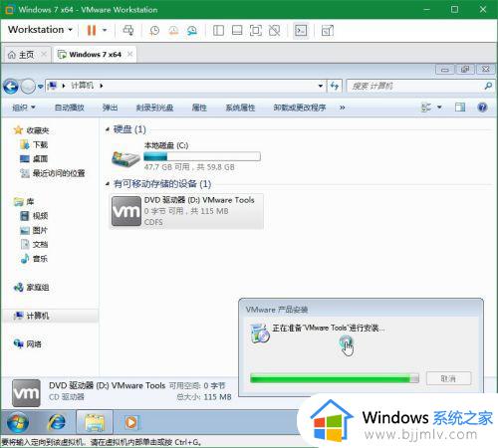The image size is (498, 448).
Task: Click the VMware Tools install progress bar
Action: point(335,378)
